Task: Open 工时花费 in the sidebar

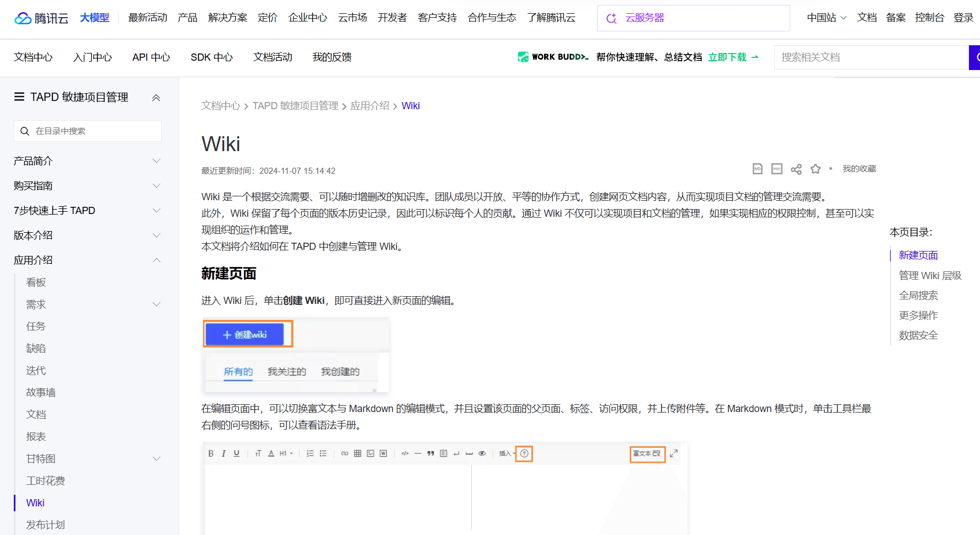Action: click(45, 481)
